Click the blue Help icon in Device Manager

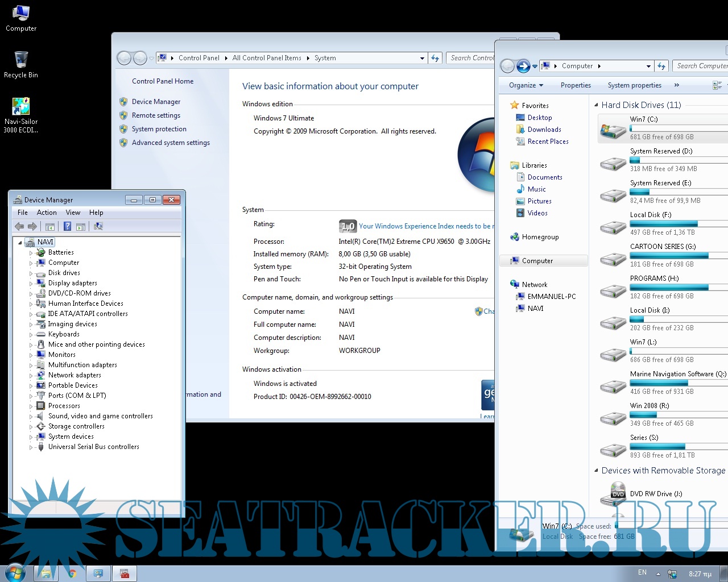coord(67,226)
